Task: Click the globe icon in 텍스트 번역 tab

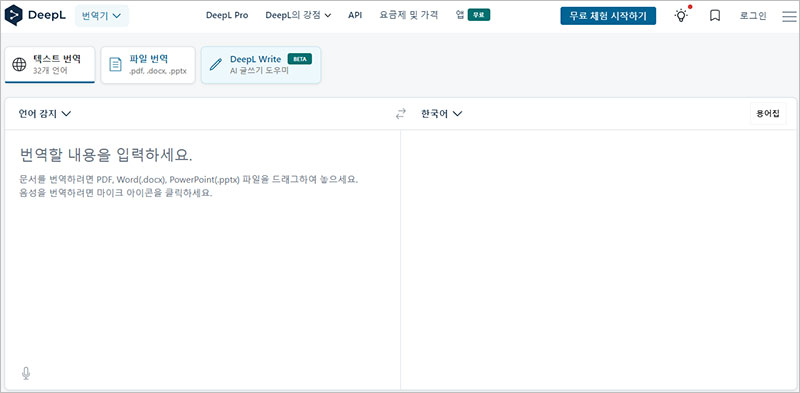Action: click(x=19, y=65)
